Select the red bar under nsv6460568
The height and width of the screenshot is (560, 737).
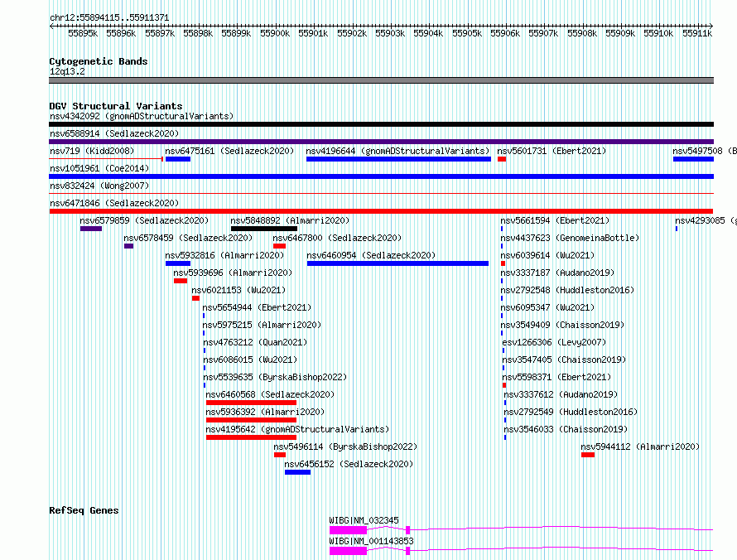(251, 403)
